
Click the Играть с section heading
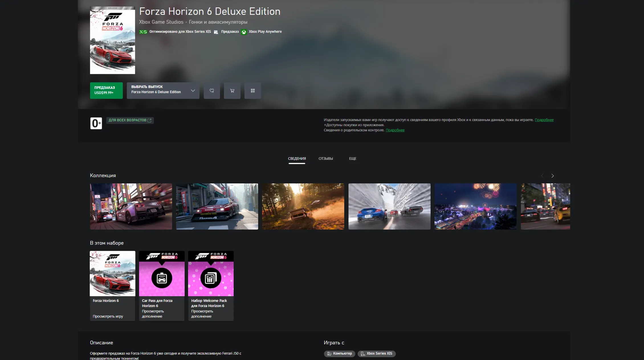(334, 343)
